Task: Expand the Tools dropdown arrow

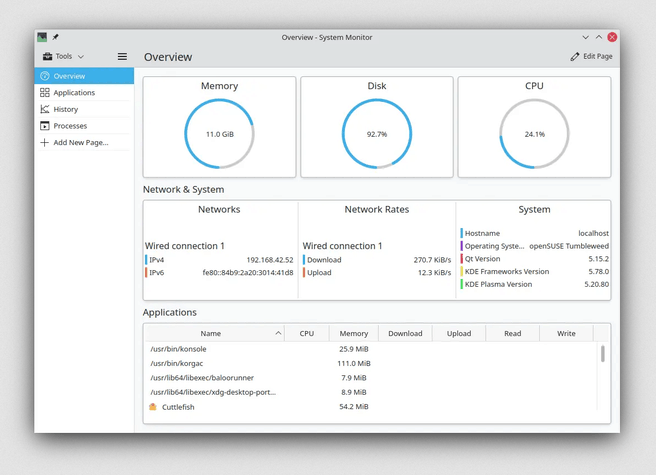Action: coord(81,56)
